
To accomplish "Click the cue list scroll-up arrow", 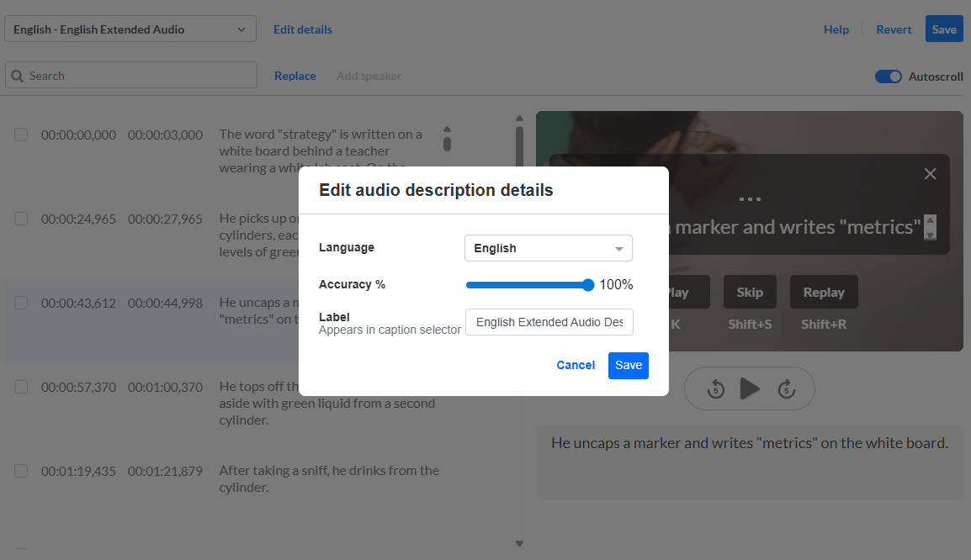I will 519,119.
